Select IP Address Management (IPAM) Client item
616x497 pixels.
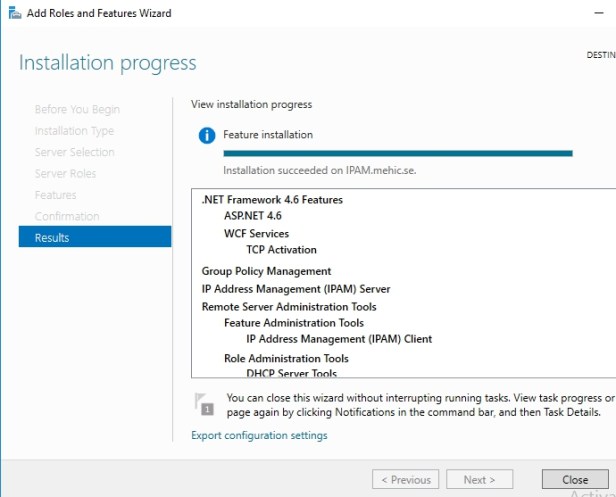pyautogui.click(x=339, y=339)
